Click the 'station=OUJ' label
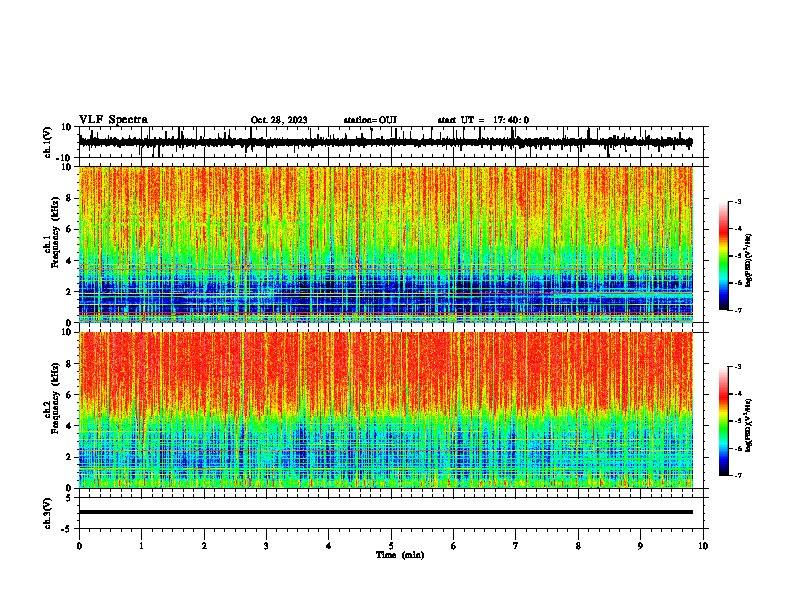 coord(370,120)
